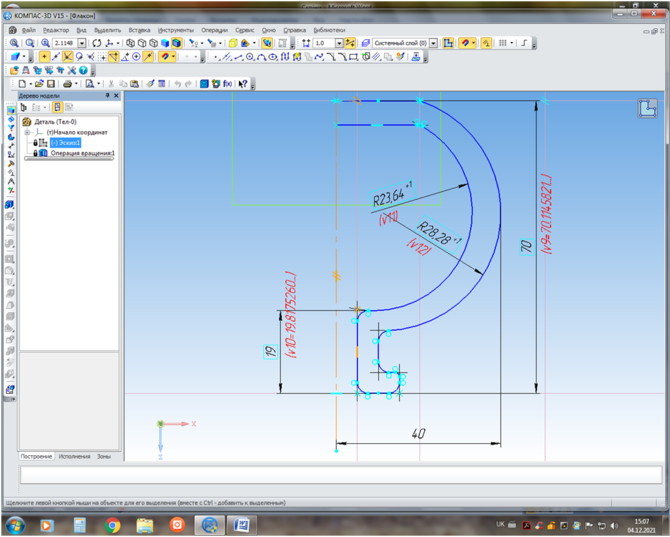This screenshot has width=670, height=537.
Task: Click the print icon
Action: click(x=67, y=84)
